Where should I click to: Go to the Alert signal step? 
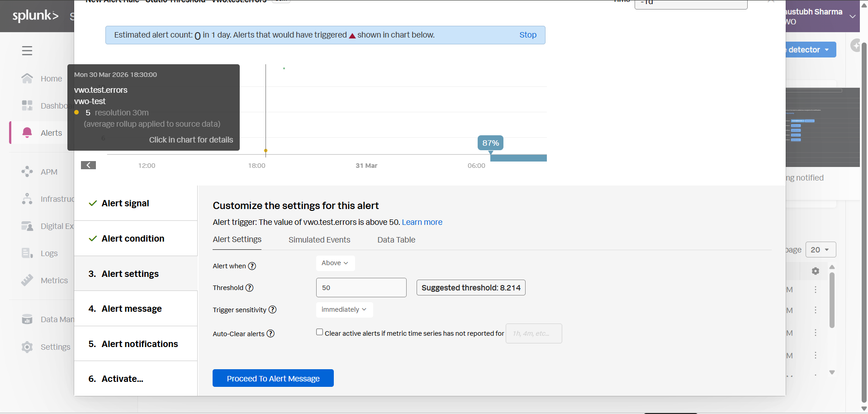(x=136, y=203)
